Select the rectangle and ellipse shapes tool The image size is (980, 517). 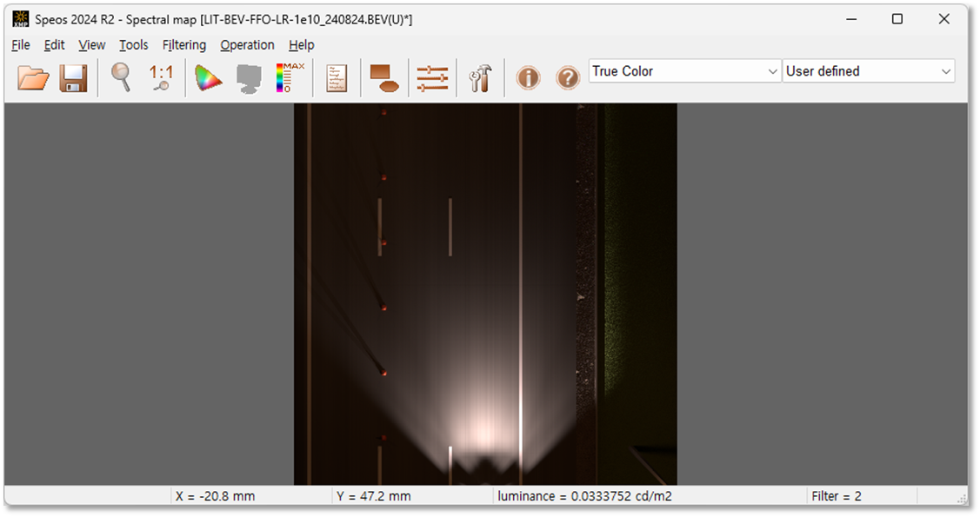[384, 78]
